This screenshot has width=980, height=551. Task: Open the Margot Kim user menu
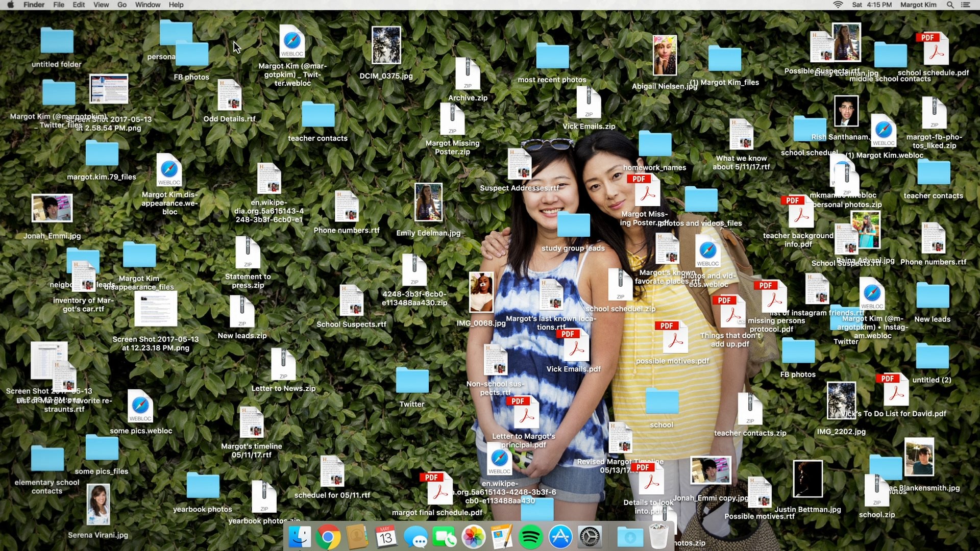click(x=918, y=5)
